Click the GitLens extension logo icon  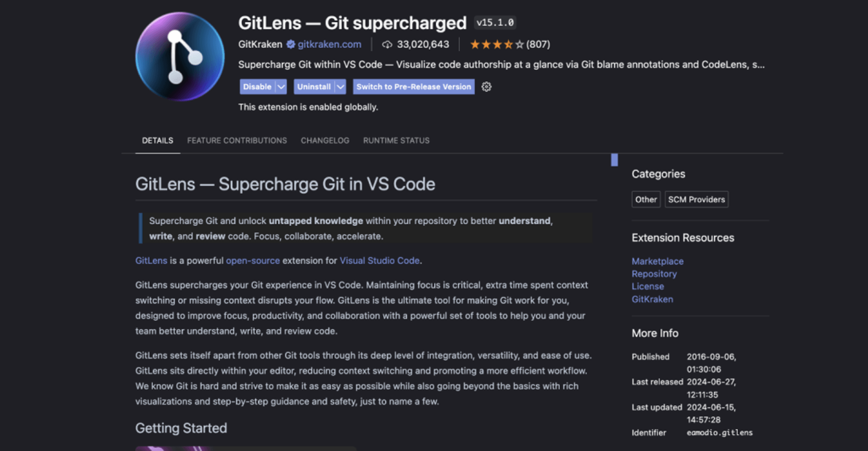(x=180, y=57)
